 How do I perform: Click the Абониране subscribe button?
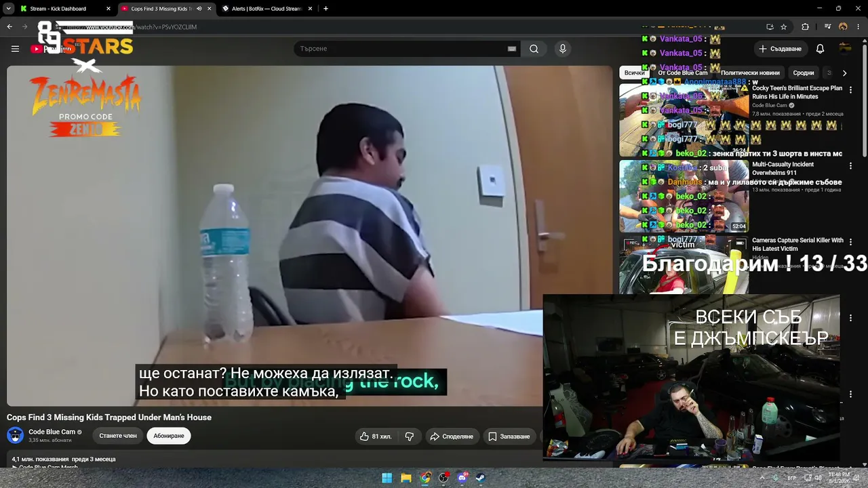(x=169, y=436)
